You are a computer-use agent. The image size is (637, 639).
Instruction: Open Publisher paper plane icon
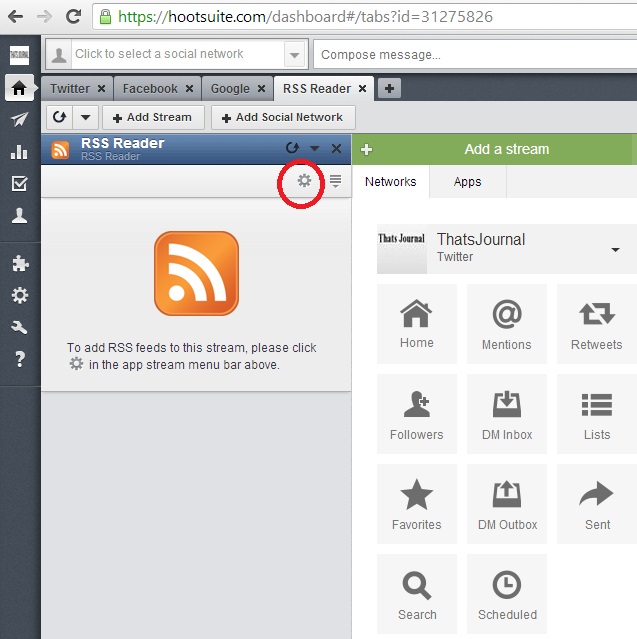[x=19, y=119]
